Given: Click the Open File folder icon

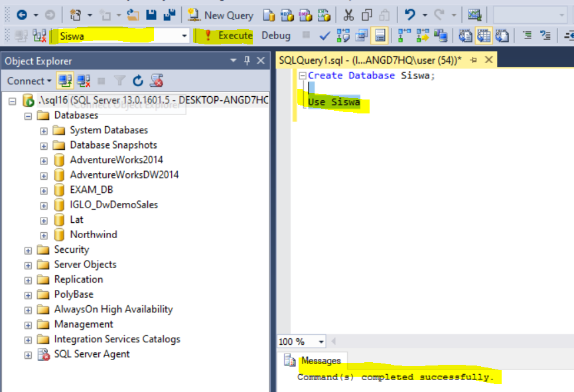Looking at the screenshot, I should click(133, 15).
